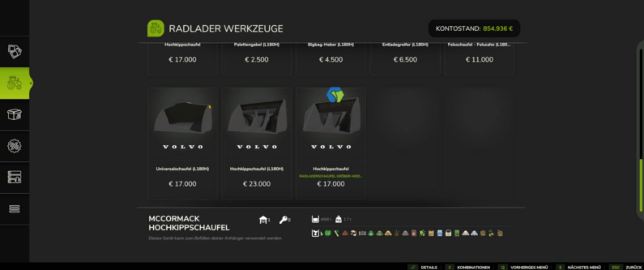Click the Radlader Werkzeuge header tractor icon

pos(156,28)
